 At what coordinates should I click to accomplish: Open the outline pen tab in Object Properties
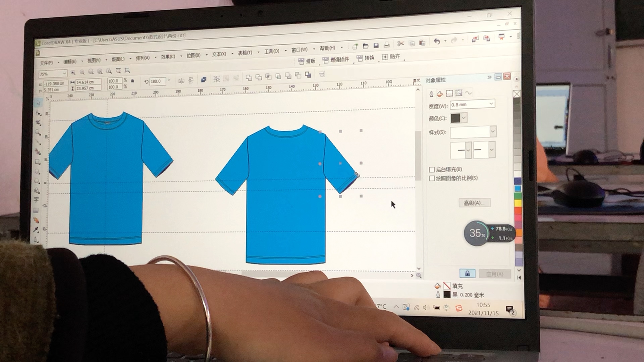click(x=431, y=94)
